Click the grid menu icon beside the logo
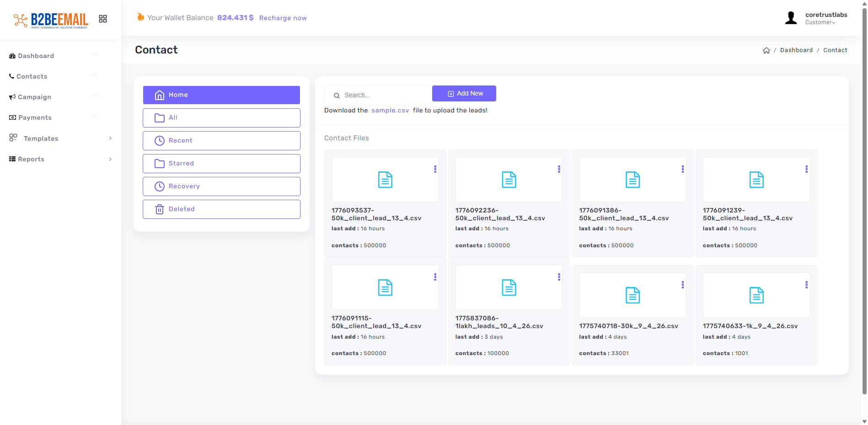Image resolution: width=868 pixels, height=425 pixels. tap(103, 19)
